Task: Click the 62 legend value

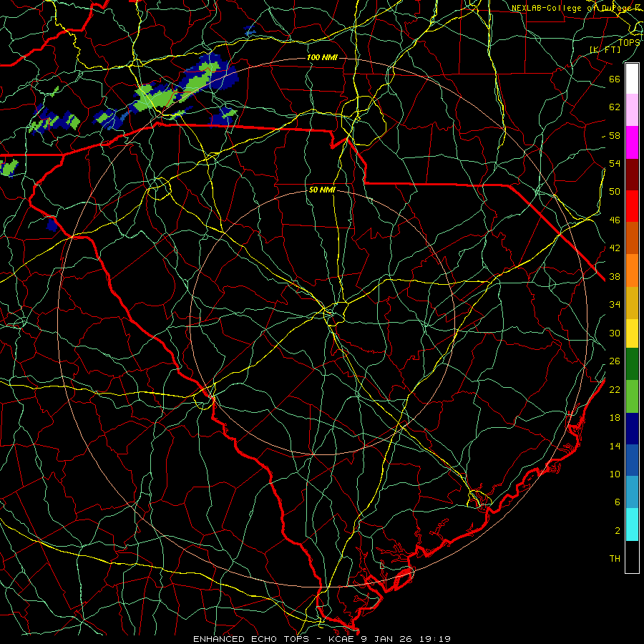Action: coord(615,107)
